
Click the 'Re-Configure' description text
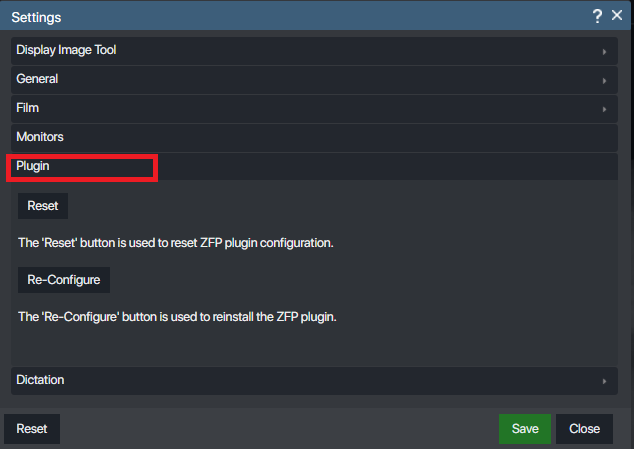click(x=178, y=317)
